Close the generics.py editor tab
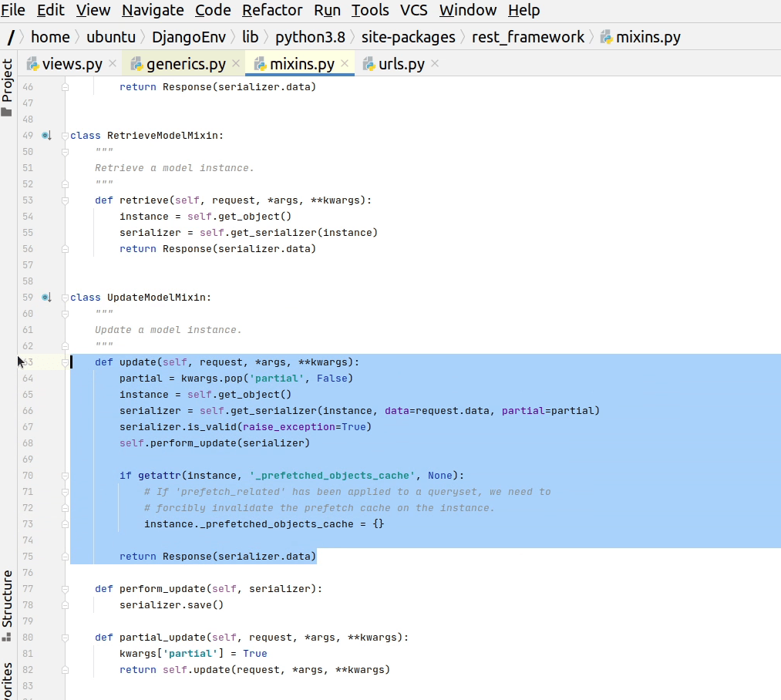The height and width of the screenshot is (700, 781). click(236, 64)
